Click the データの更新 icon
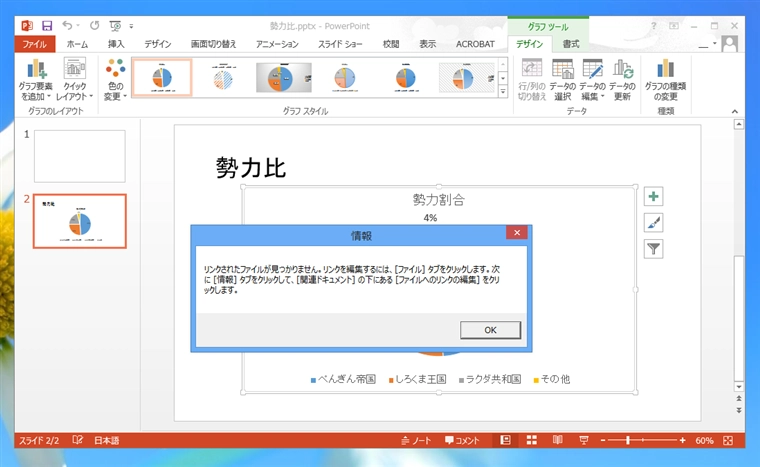This screenshot has height=467, width=760. point(622,80)
